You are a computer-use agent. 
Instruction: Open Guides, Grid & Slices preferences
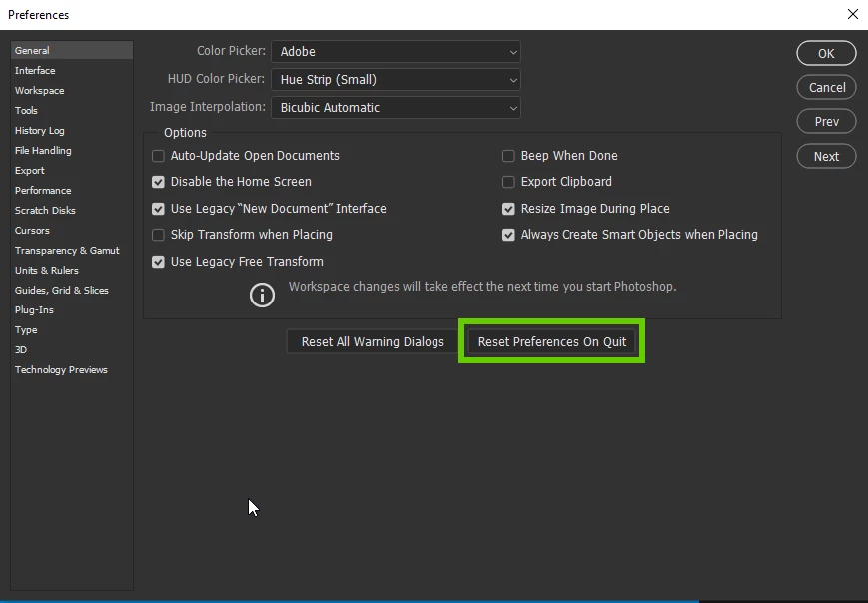pos(71,290)
